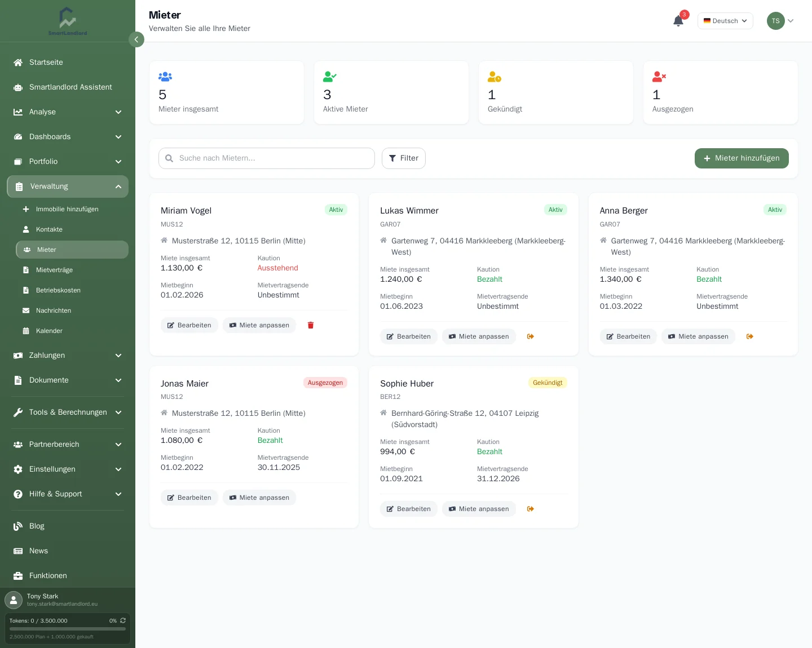Collapse the sidebar with the arrow button
The width and height of the screenshot is (812, 648).
pos(136,39)
